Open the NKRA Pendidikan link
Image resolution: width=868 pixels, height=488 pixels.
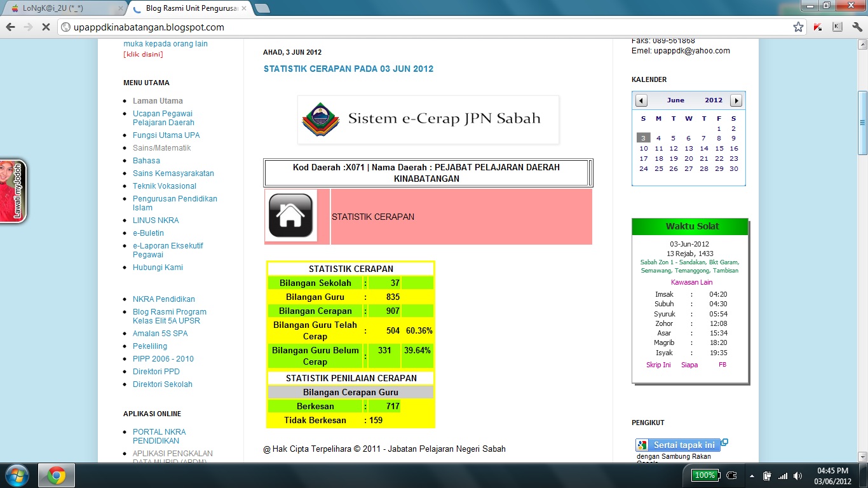[164, 299]
